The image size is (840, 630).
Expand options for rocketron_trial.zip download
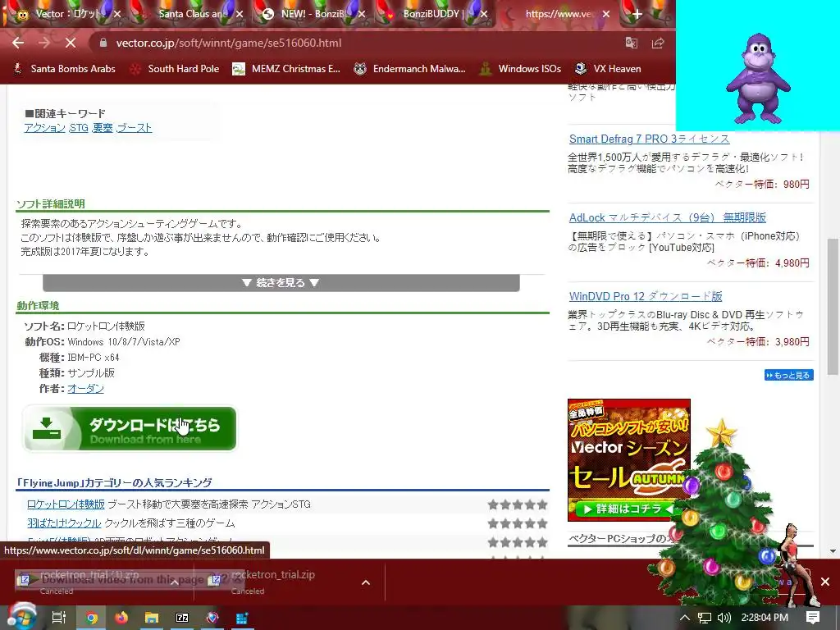pyautogui.click(x=366, y=582)
